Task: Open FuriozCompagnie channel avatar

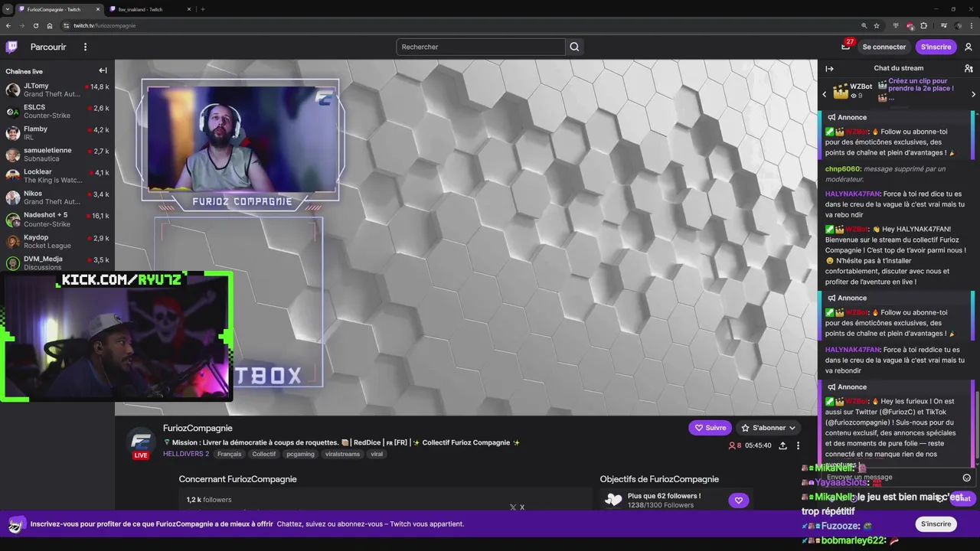Action: 141,443
